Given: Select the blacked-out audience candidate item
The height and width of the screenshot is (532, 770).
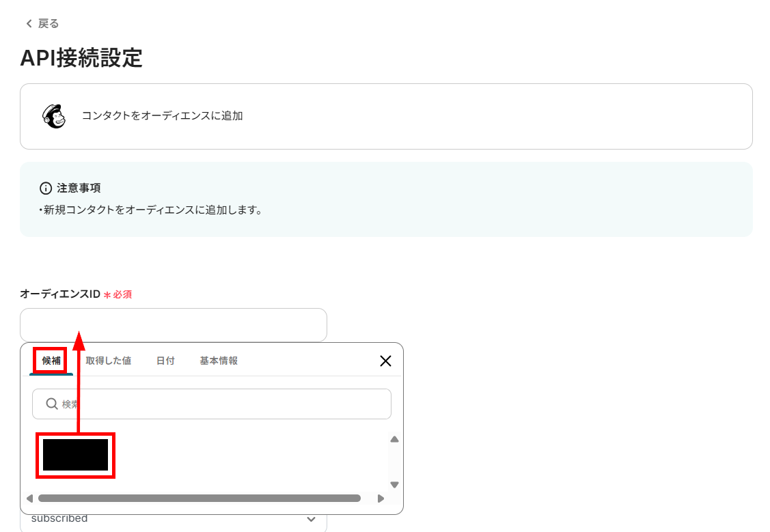Looking at the screenshot, I should (x=76, y=455).
